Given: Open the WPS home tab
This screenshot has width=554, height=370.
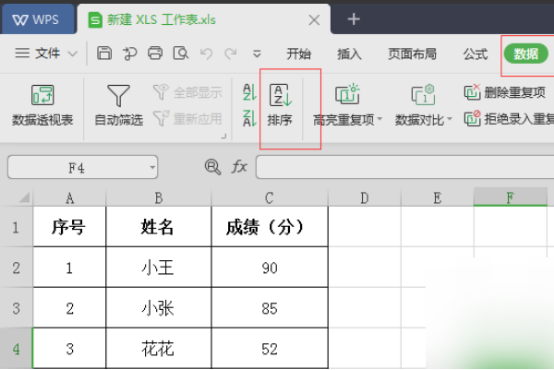Looking at the screenshot, I should coord(38,19).
